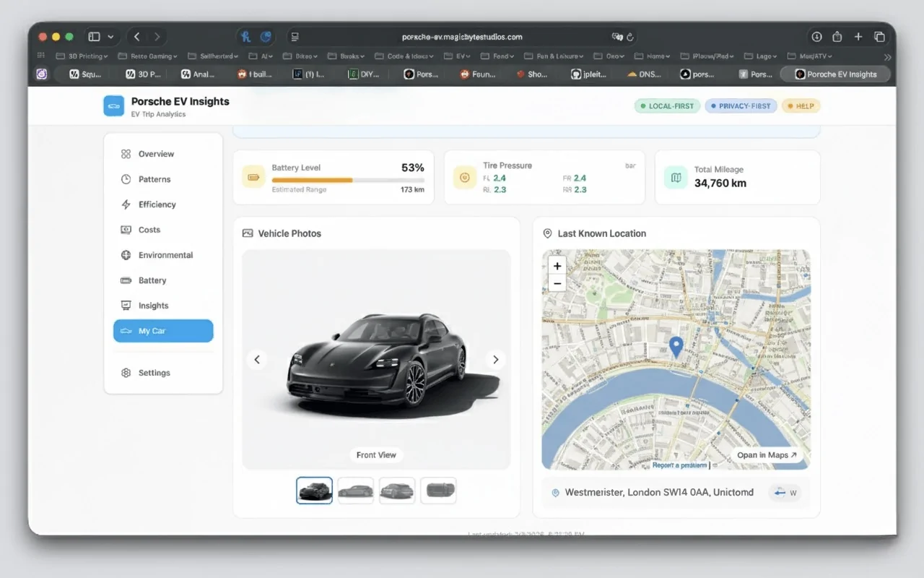Viewport: 924px width, 578px height.
Task: Click the lightning bolt Efficiency sidebar icon
Action: (x=126, y=204)
